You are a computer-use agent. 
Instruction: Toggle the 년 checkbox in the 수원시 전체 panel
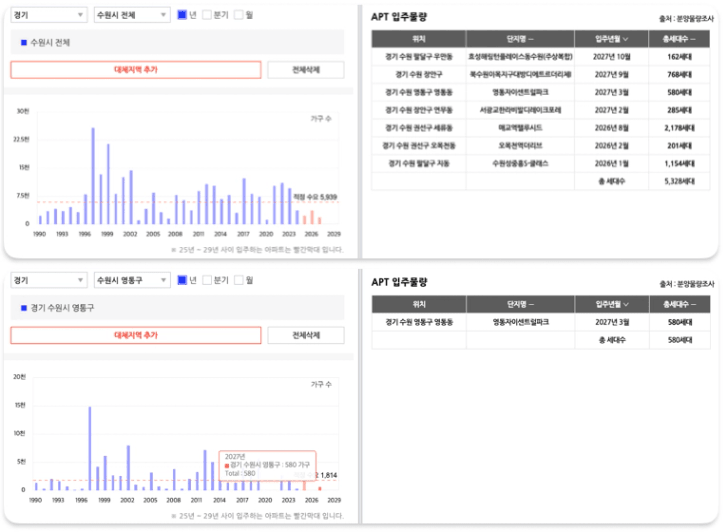[182, 15]
